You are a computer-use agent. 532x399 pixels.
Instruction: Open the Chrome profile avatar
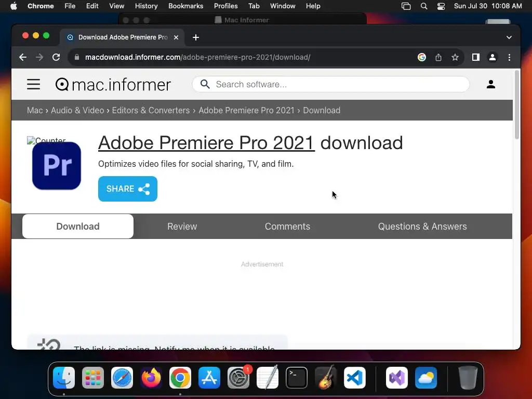pos(493,57)
